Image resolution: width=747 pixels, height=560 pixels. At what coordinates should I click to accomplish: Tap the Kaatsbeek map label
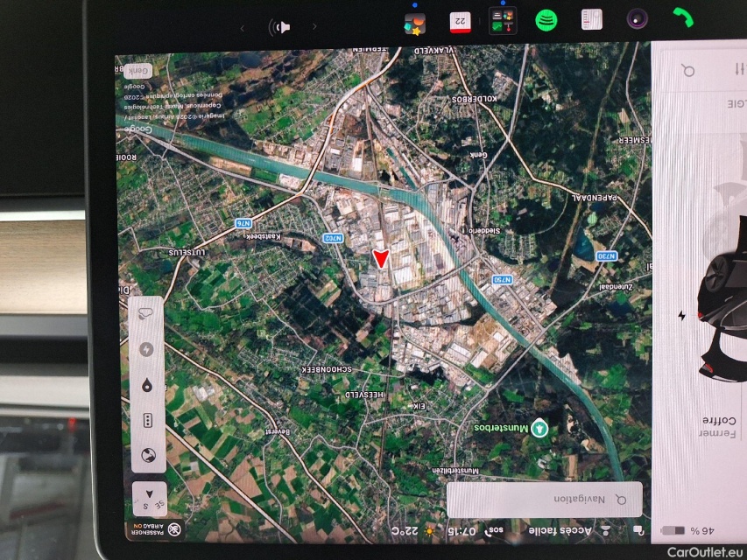coord(263,236)
